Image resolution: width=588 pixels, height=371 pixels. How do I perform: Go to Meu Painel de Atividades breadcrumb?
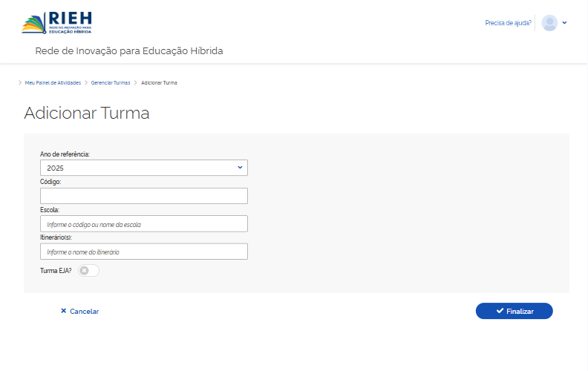(x=53, y=83)
